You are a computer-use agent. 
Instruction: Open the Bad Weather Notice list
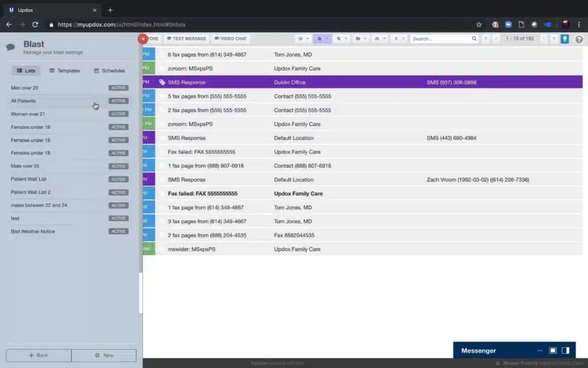coord(33,231)
